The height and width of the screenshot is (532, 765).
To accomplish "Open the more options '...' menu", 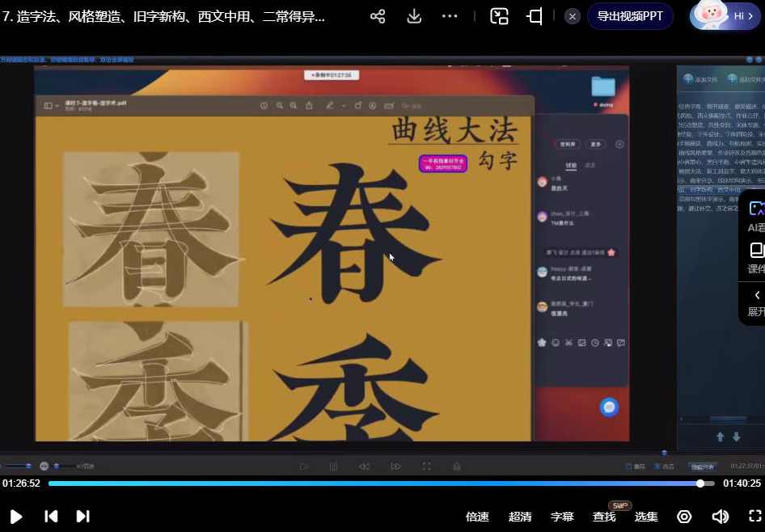I will pyautogui.click(x=450, y=15).
